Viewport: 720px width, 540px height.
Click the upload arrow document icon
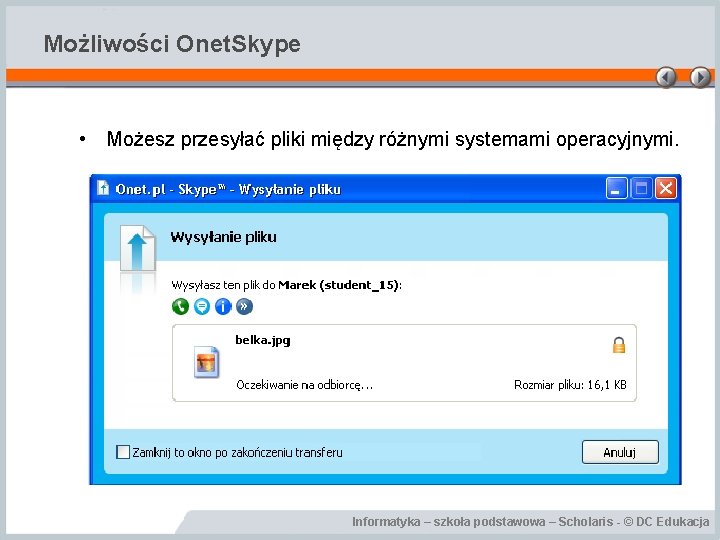click(137, 248)
